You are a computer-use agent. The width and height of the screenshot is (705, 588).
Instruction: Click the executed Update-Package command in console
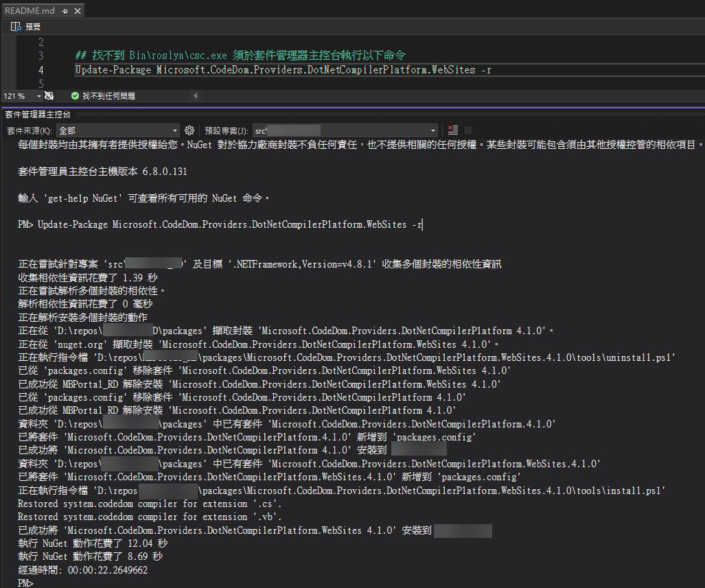[230, 224]
